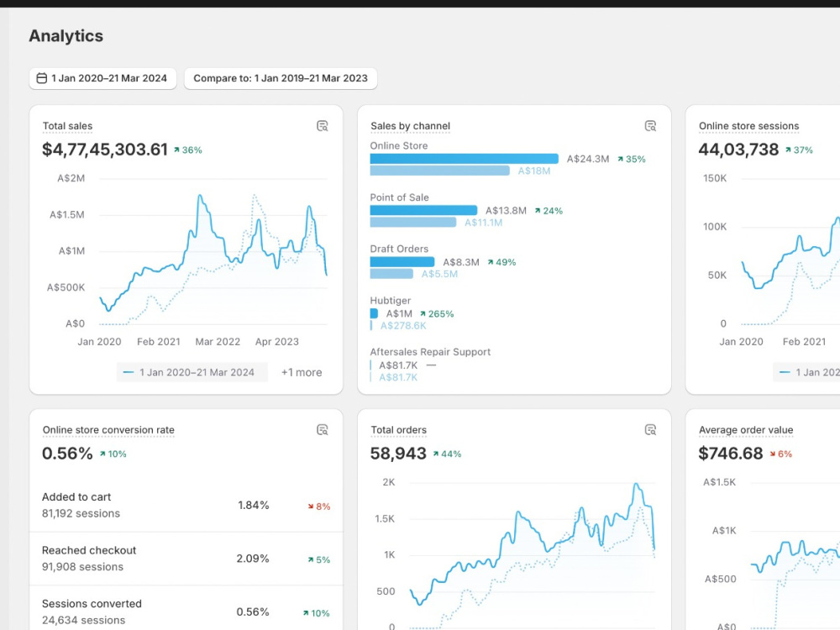Click the Online Store channel label
This screenshot has height=630, width=840.
(398, 145)
